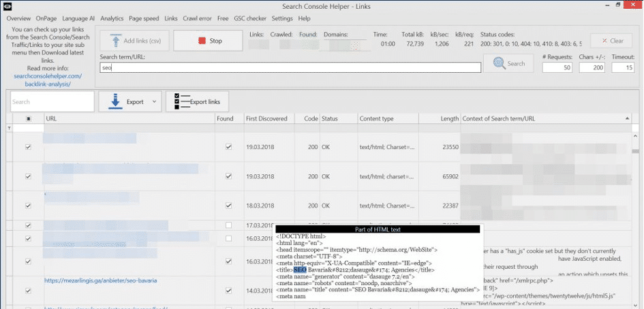Image resolution: width=644 pixels, height=309 pixels.
Task: Click the app eye icon in title bar
Action: pyautogui.click(x=7, y=5)
